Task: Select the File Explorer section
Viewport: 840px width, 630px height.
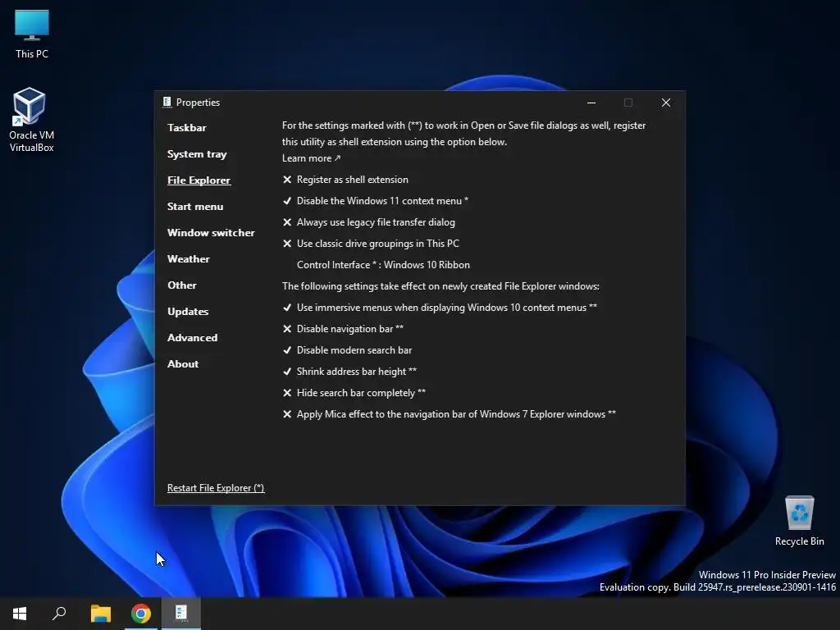Action: point(199,180)
